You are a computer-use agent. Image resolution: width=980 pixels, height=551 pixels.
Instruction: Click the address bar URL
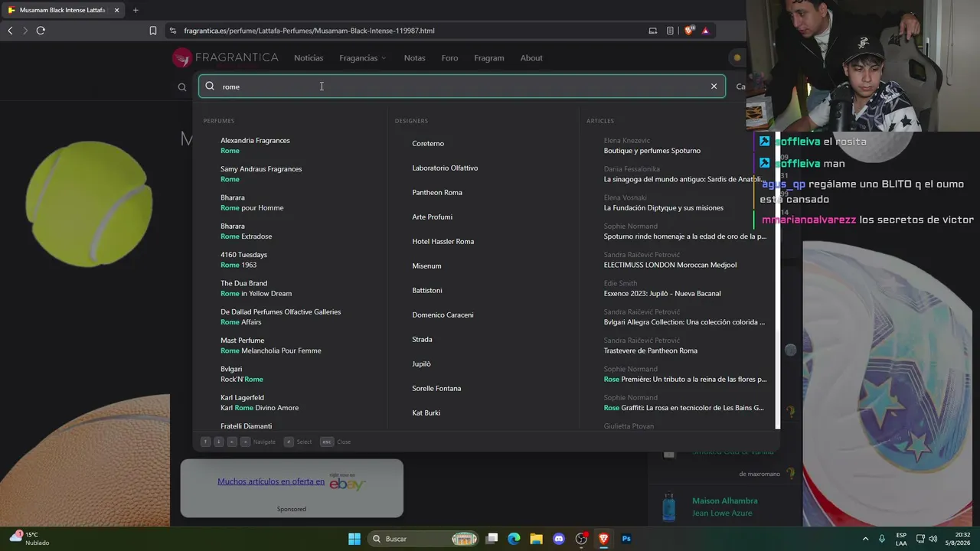[309, 31]
